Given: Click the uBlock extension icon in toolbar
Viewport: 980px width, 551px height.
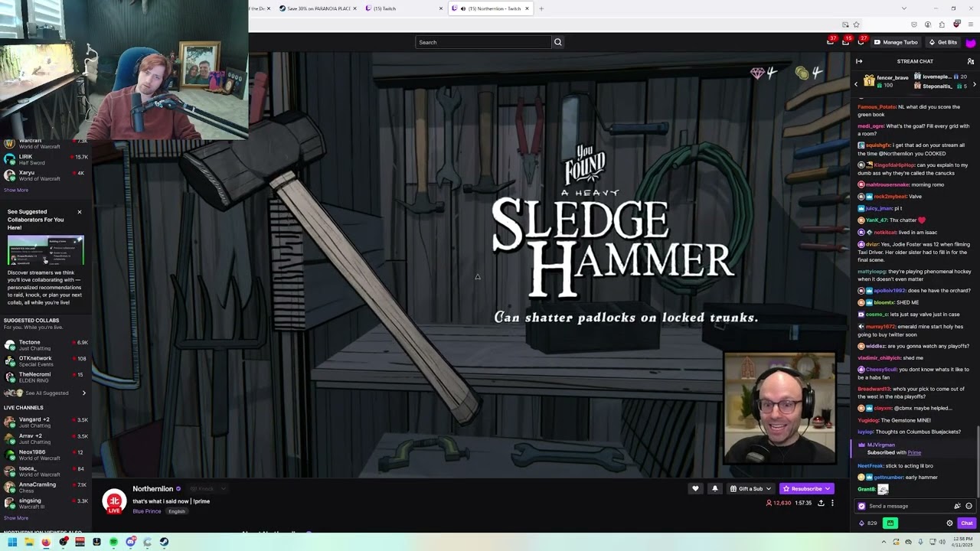Looking at the screenshot, I should click(956, 24).
